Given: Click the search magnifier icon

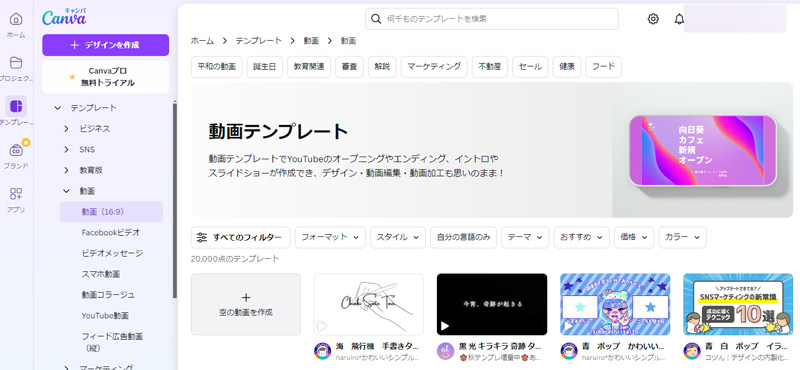Looking at the screenshot, I should click(376, 19).
